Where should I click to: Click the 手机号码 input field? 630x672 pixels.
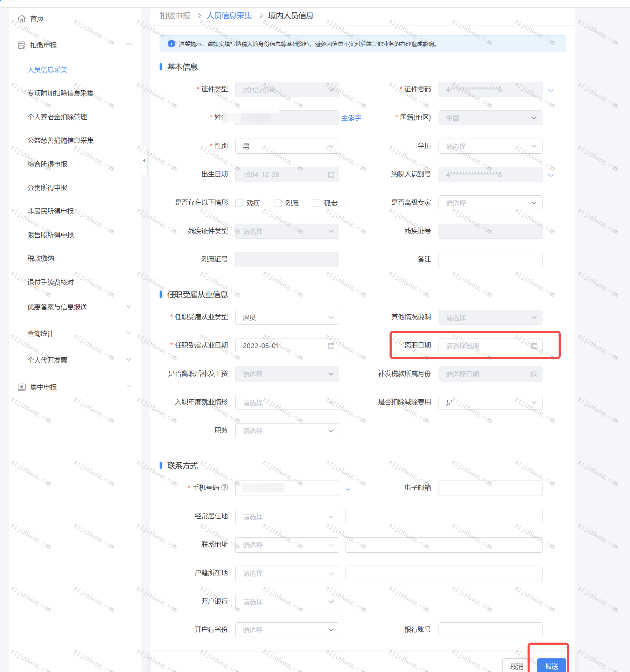(287, 488)
